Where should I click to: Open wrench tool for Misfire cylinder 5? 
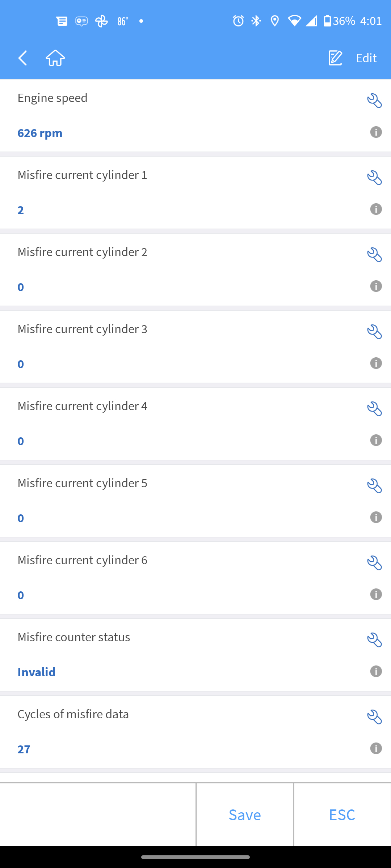[x=374, y=486]
